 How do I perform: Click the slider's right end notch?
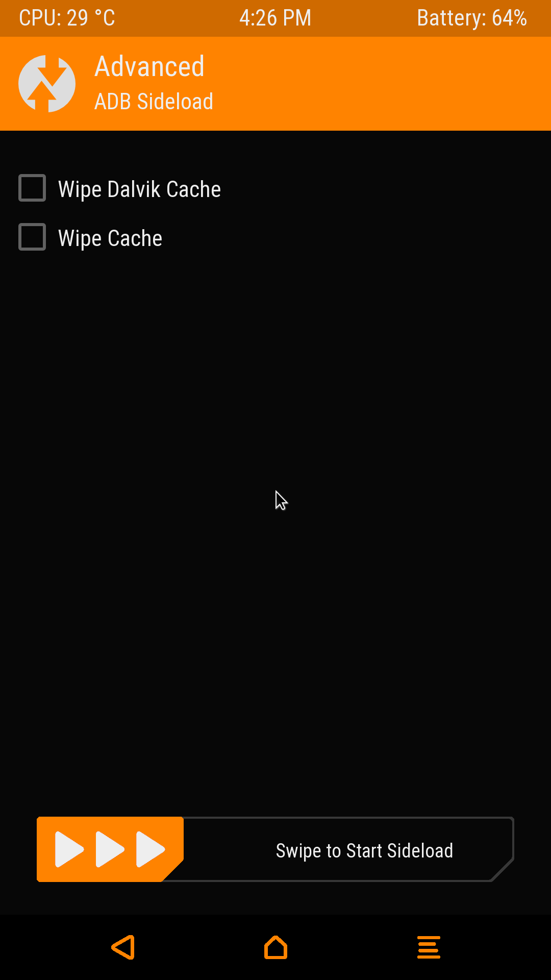503,870
